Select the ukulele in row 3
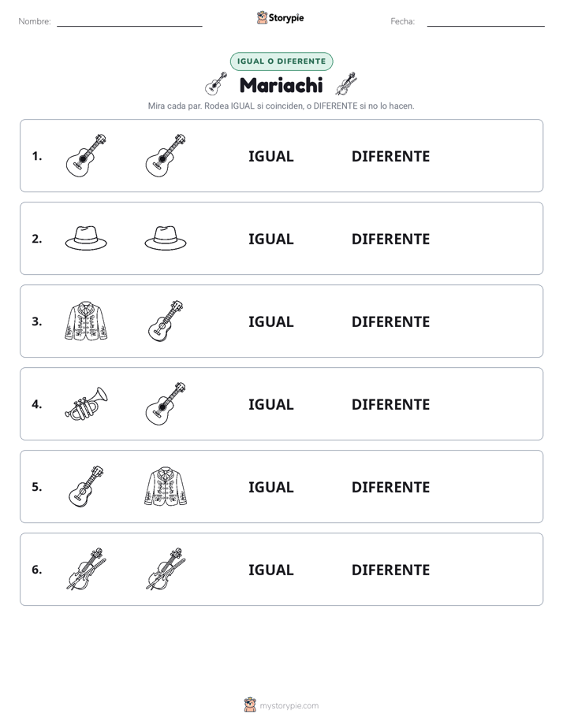This screenshot has width=563, height=728. (166, 321)
